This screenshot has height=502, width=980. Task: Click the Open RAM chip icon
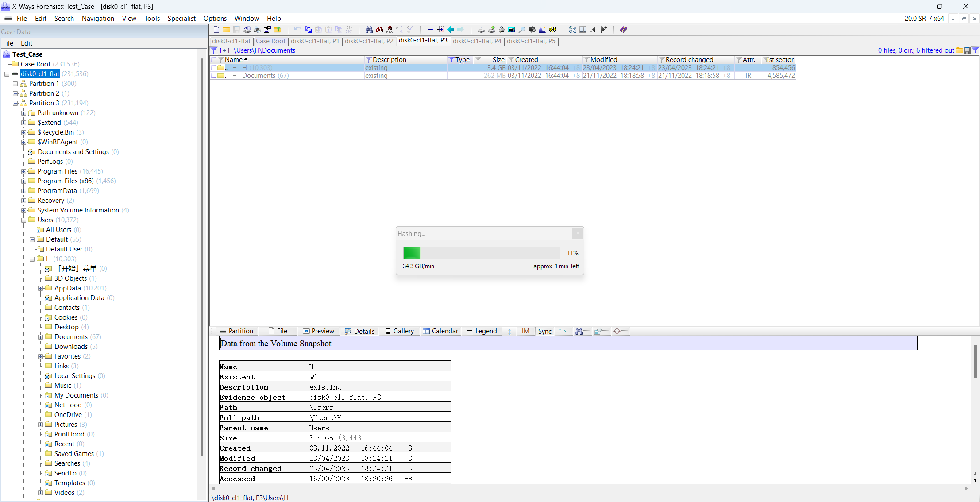tap(501, 30)
